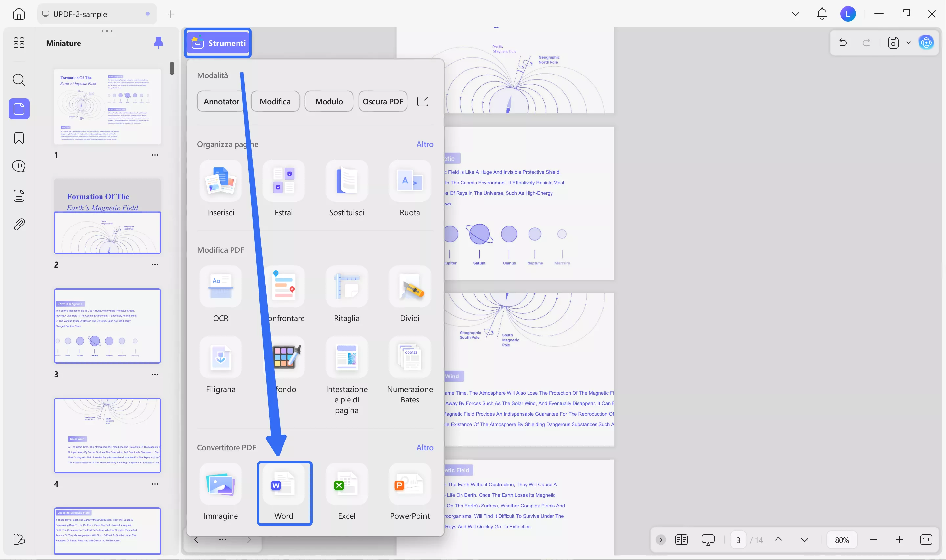The height and width of the screenshot is (560, 946).
Task: Select the Word converter tool
Action: click(x=284, y=492)
